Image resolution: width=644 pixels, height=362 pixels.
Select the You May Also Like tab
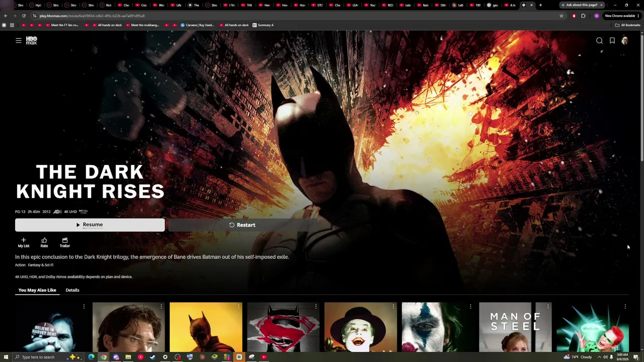coord(37,290)
